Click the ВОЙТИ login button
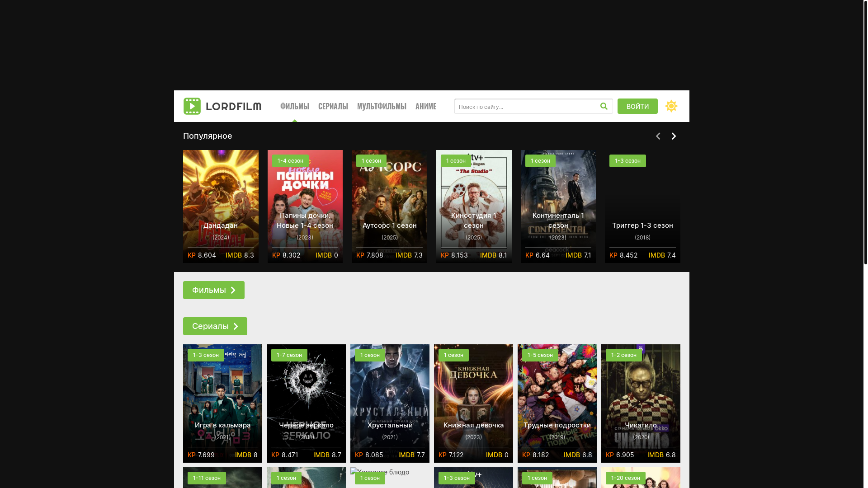The height and width of the screenshot is (488, 868). point(637,106)
